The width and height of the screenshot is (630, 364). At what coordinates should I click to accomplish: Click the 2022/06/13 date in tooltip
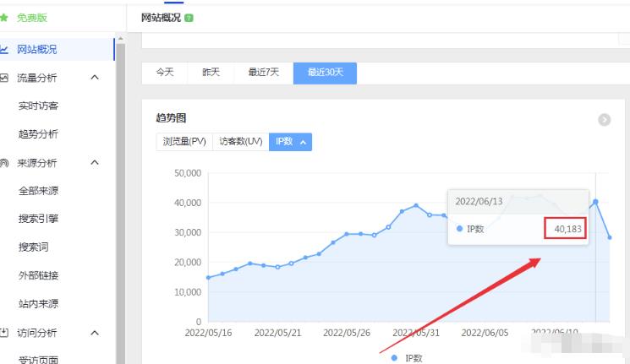pos(479,202)
